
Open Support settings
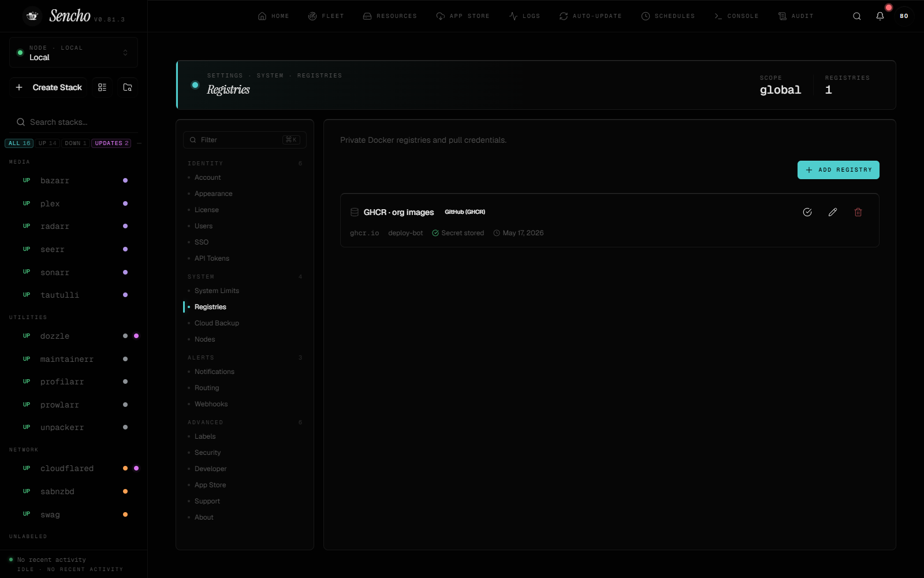click(245, 501)
